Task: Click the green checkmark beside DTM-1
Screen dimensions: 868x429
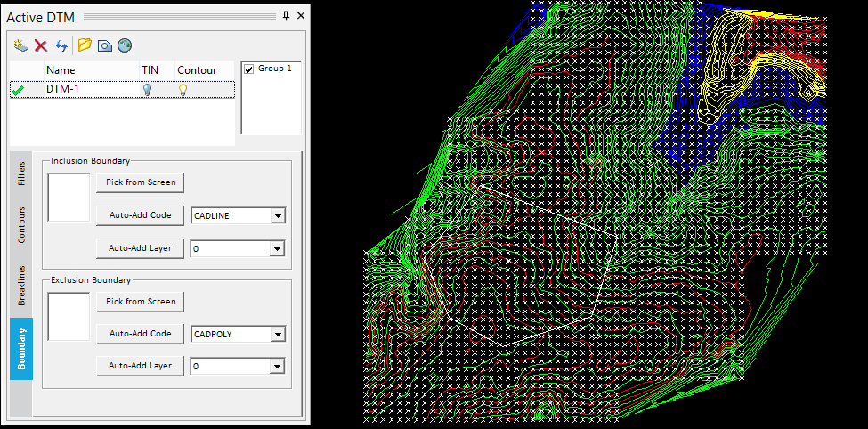Action: coord(18,89)
